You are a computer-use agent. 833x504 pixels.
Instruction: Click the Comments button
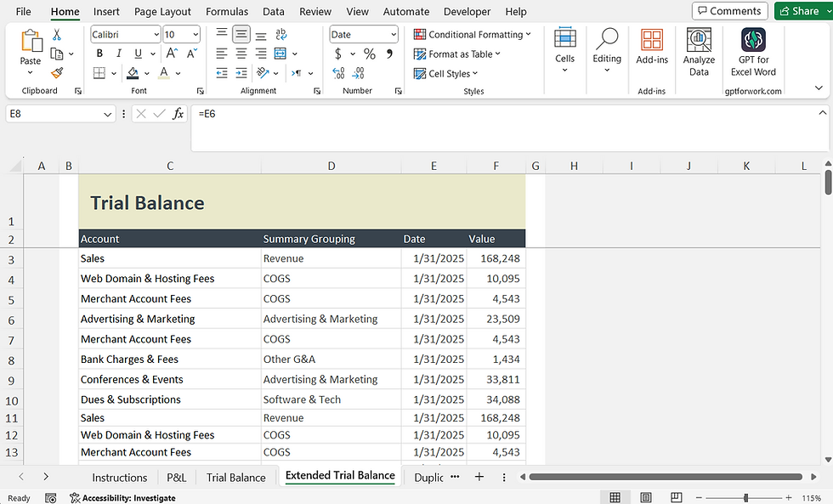tap(729, 10)
